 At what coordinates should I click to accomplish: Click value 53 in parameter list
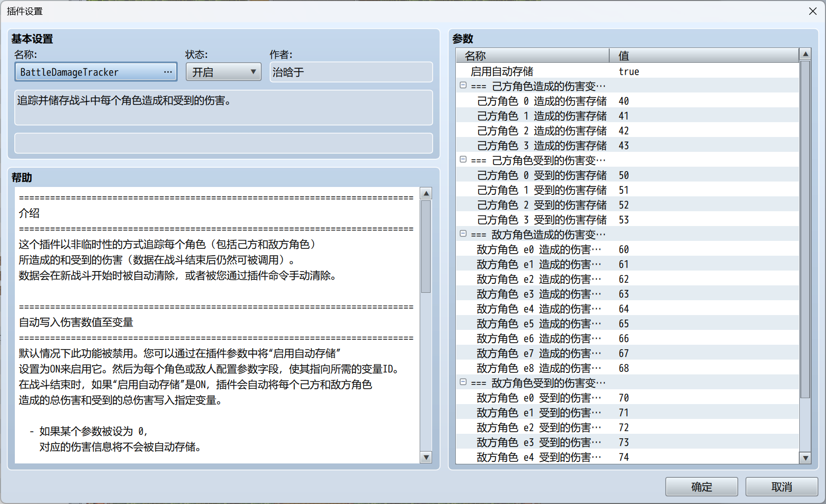click(624, 220)
